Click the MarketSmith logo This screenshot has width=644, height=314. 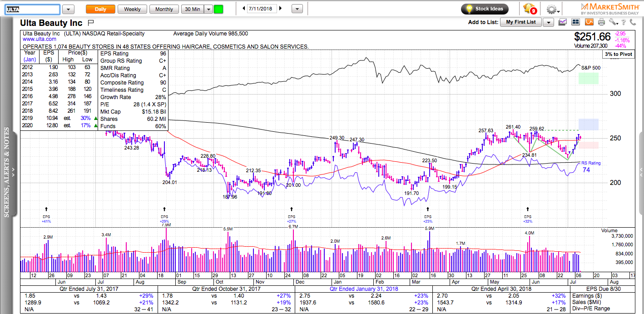609,9
